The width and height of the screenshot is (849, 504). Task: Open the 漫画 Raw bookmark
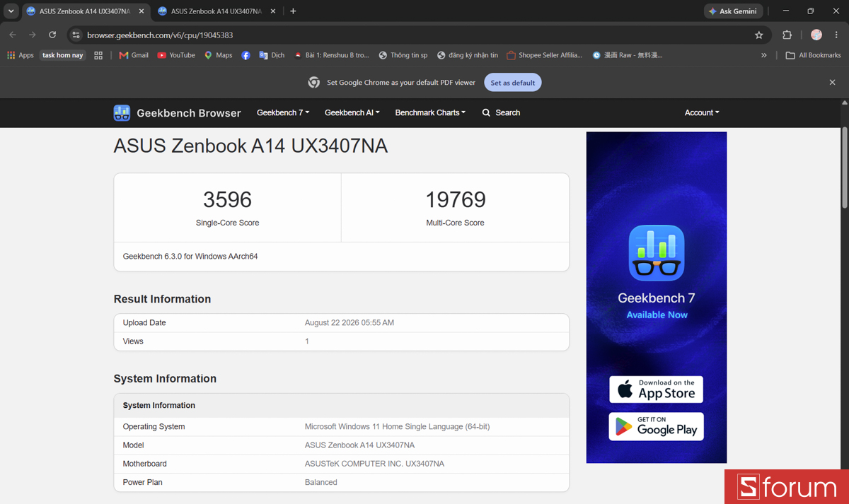[627, 55]
